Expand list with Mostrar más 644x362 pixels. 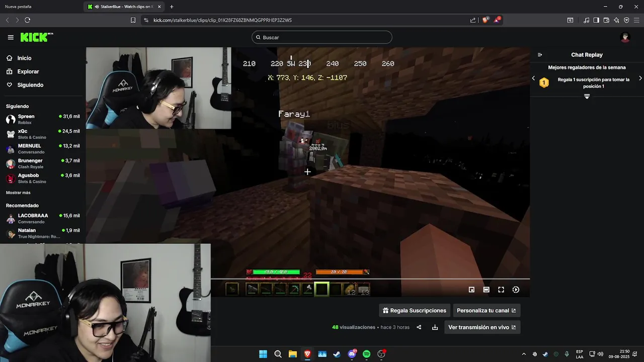pyautogui.click(x=18, y=193)
